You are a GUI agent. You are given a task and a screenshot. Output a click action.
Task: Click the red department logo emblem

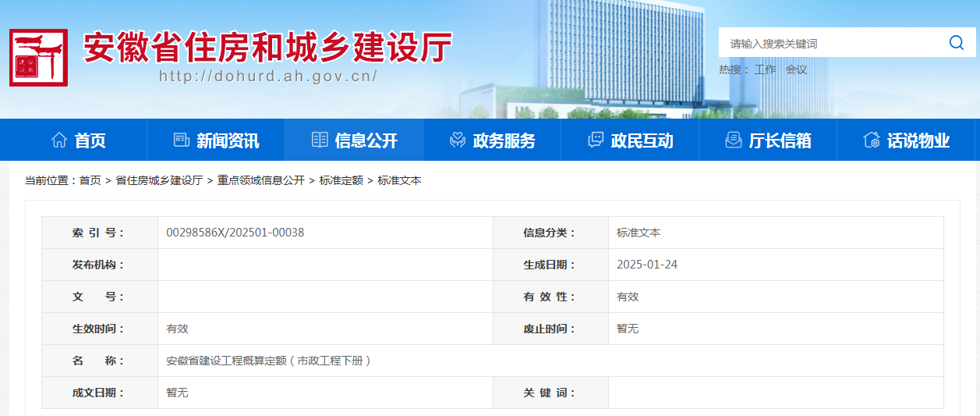point(38,58)
